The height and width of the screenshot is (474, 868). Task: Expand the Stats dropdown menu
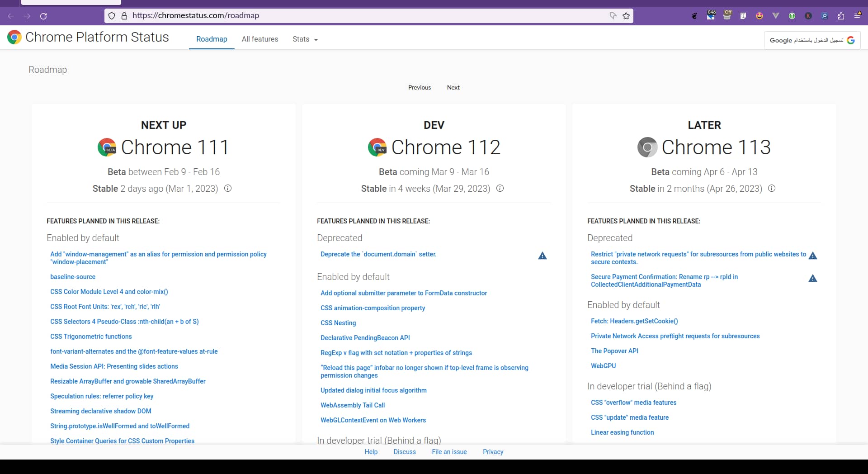[305, 39]
